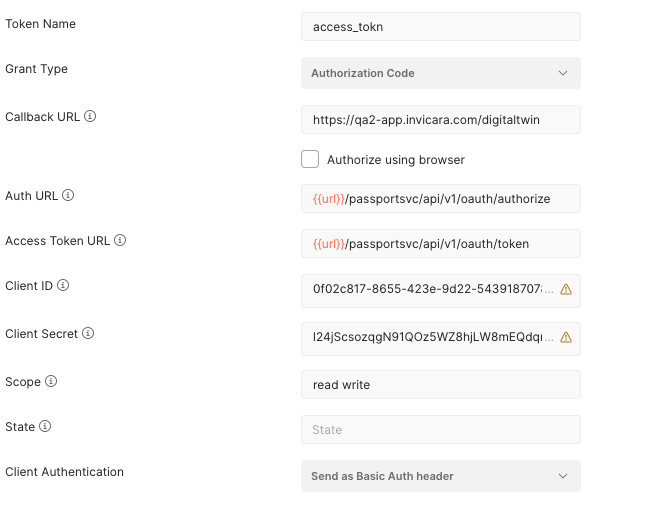The width and height of the screenshot is (664, 511).
Task: Click the warning icon in Client ID field
Action: click(565, 290)
